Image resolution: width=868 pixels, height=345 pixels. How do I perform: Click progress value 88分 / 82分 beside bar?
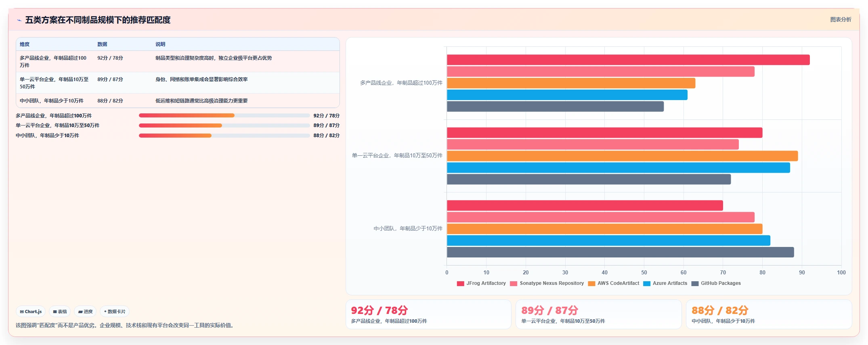326,136
